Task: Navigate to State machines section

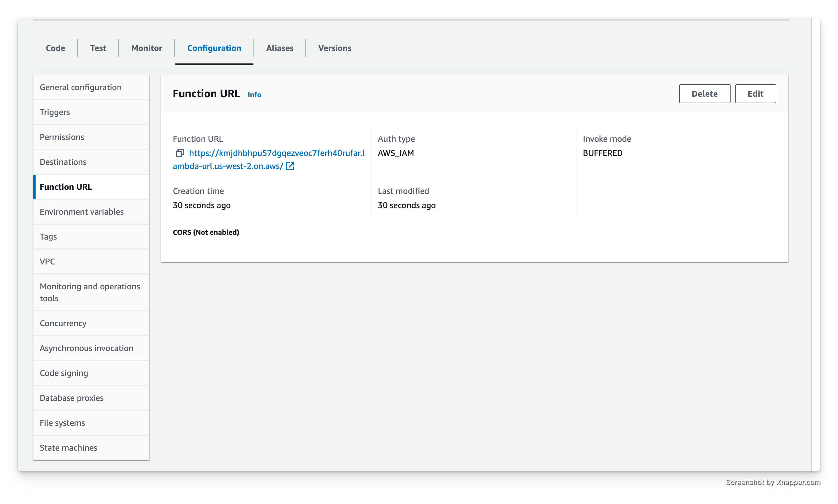Action: [x=68, y=447]
